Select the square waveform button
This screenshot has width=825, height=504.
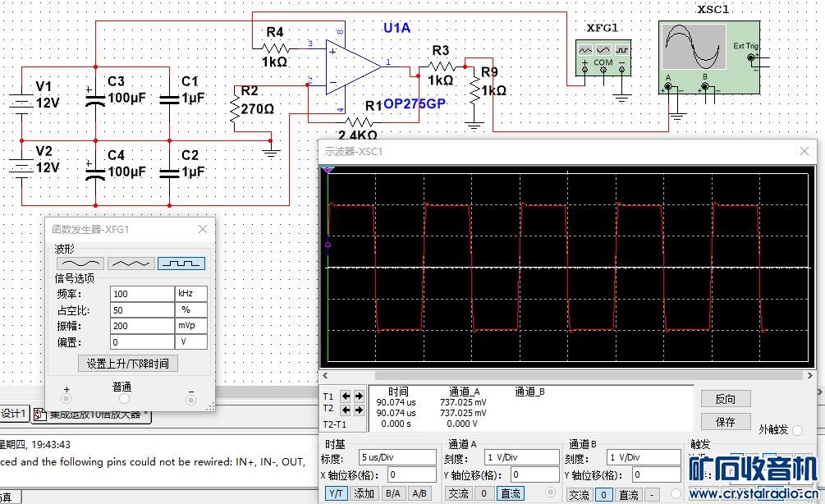tap(181, 263)
